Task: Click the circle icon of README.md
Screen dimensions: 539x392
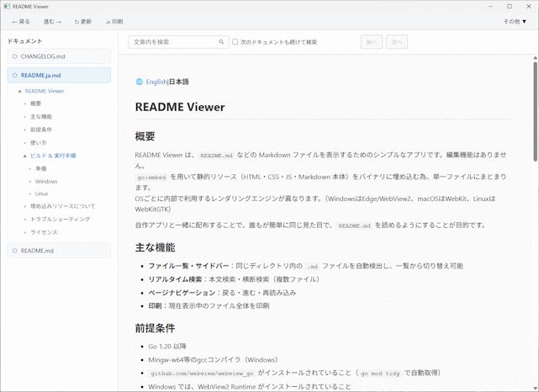Action: click(14, 251)
